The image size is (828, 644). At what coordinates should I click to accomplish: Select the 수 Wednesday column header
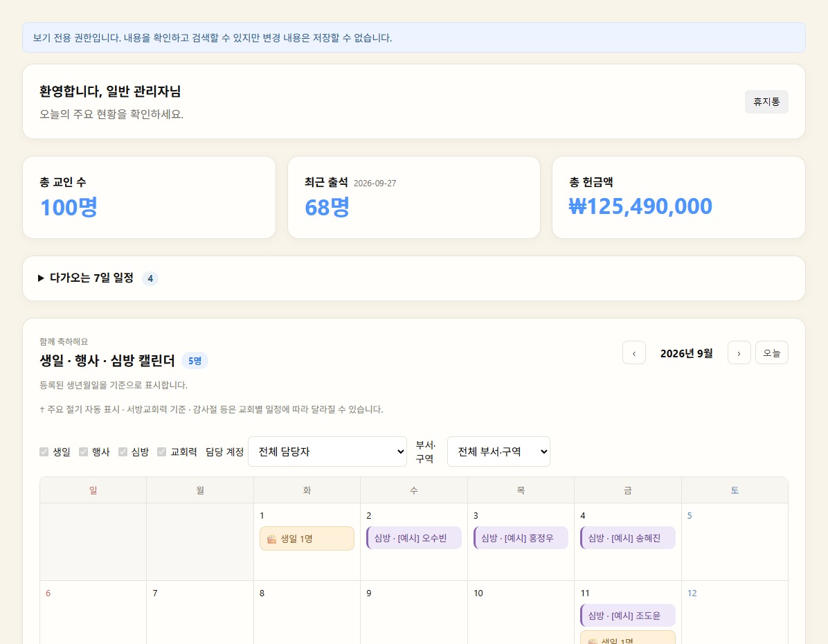point(414,490)
